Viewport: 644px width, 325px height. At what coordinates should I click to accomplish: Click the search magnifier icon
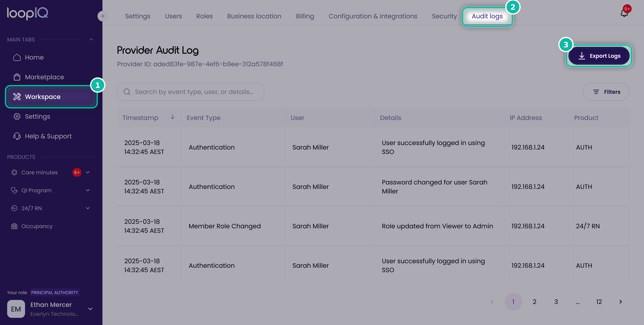coord(127,92)
